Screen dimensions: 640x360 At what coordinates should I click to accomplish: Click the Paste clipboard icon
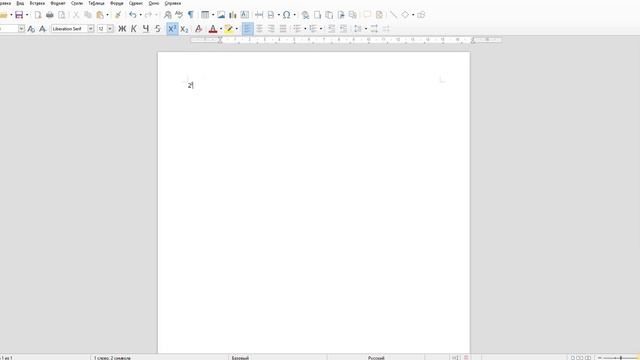pos(100,15)
